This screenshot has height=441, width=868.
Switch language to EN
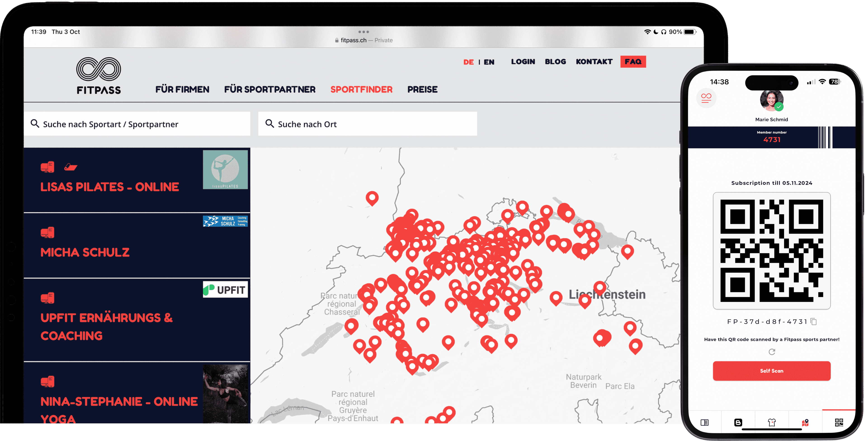point(489,62)
